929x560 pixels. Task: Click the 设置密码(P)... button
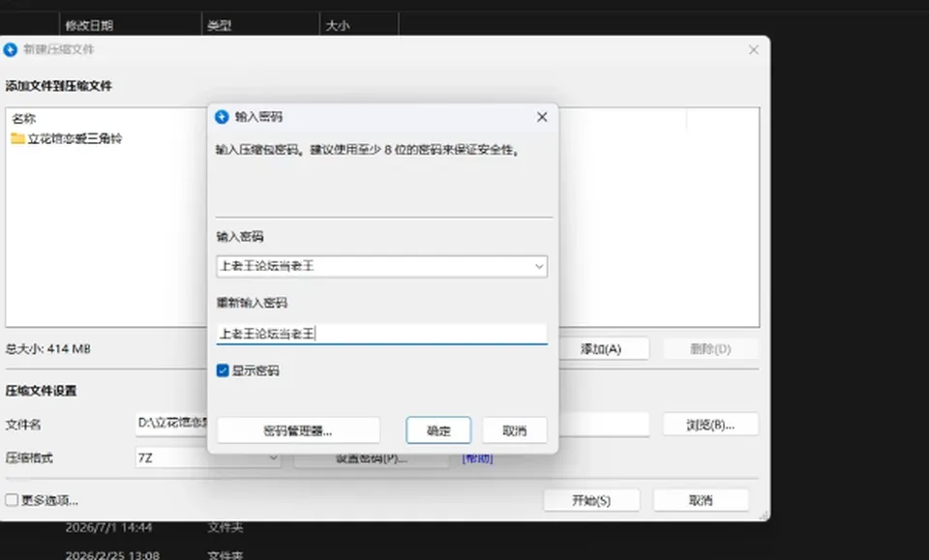[x=372, y=458]
